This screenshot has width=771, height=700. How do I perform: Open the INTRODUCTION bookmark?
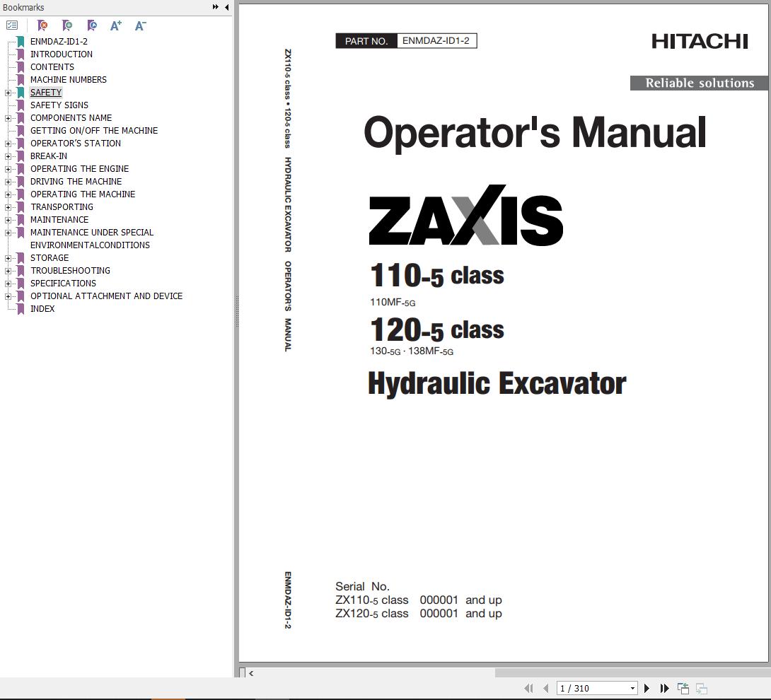(x=62, y=54)
